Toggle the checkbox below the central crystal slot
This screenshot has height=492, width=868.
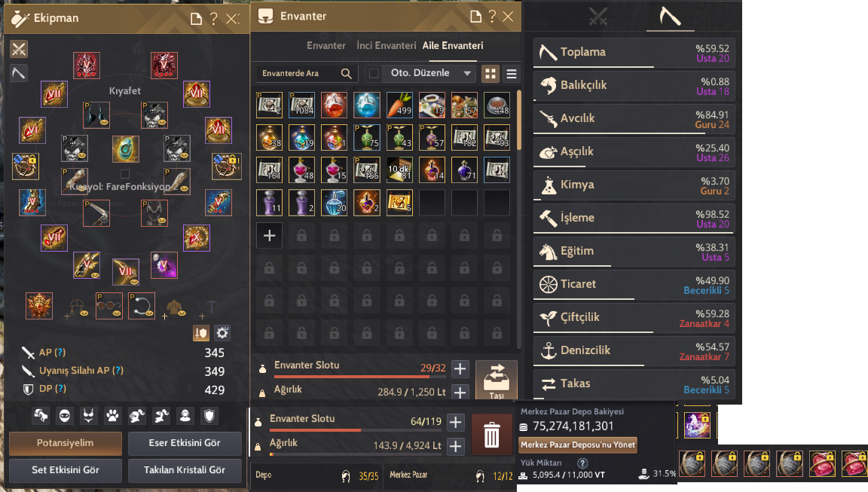point(125,174)
